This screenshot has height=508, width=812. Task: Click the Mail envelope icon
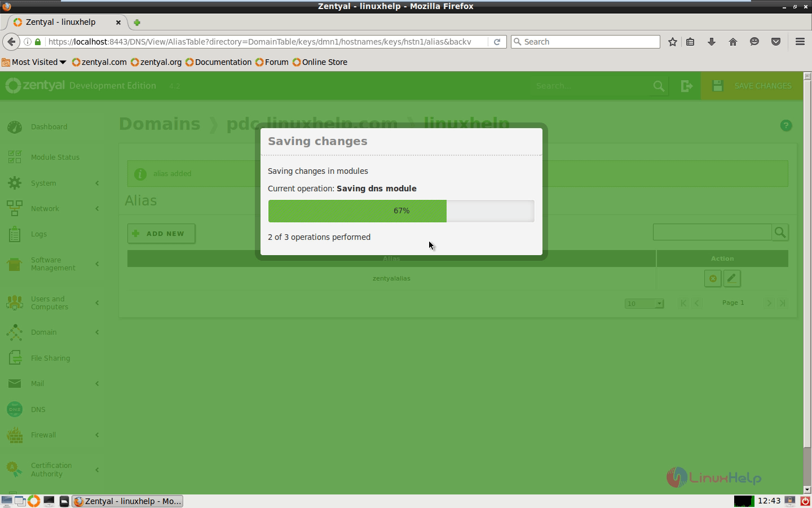tap(15, 384)
